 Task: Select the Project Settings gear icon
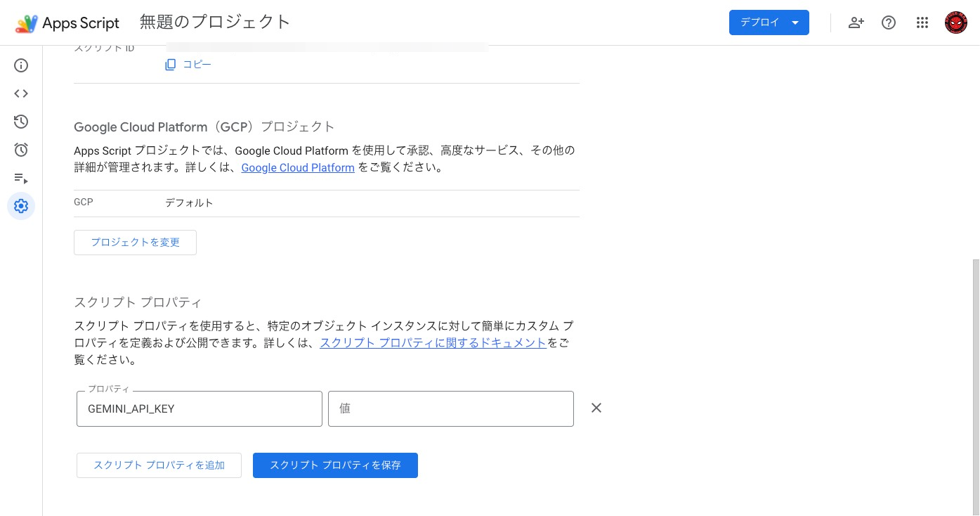[x=21, y=206]
